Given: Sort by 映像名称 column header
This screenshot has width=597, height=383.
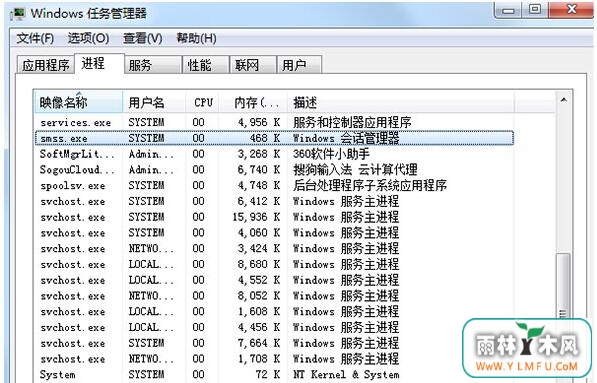Looking at the screenshot, I should 79,102.
